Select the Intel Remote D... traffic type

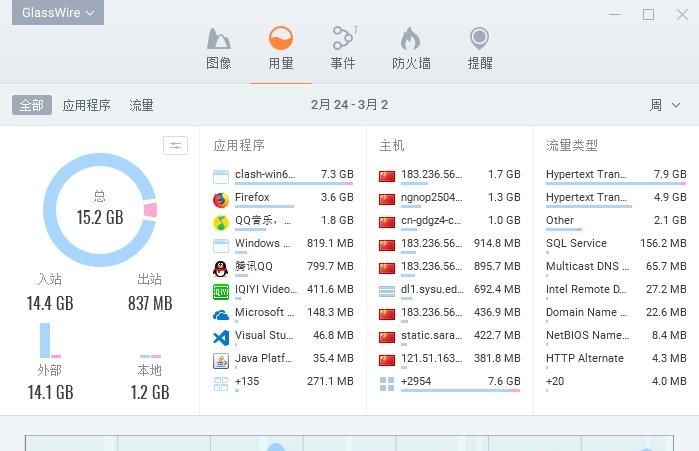[616, 291]
